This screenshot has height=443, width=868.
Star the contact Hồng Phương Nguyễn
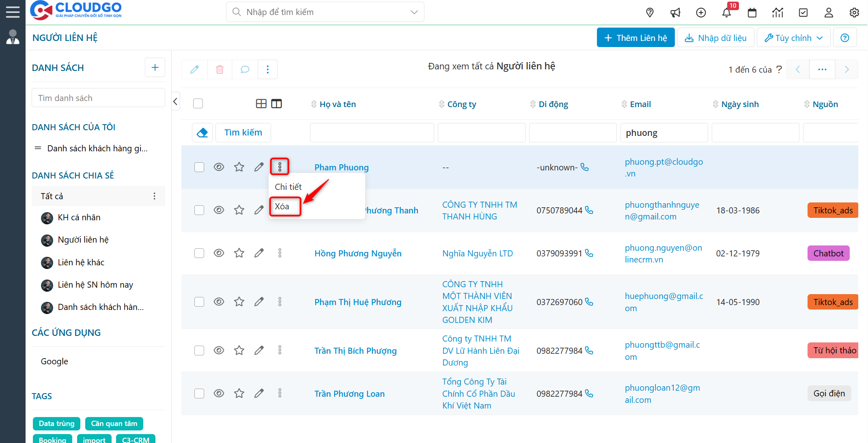click(239, 253)
